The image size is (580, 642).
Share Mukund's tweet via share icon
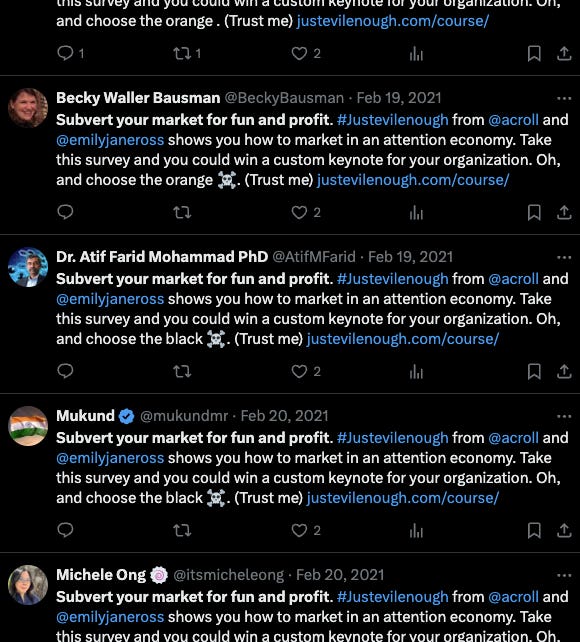pyautogui.click(x=564, y=530)
